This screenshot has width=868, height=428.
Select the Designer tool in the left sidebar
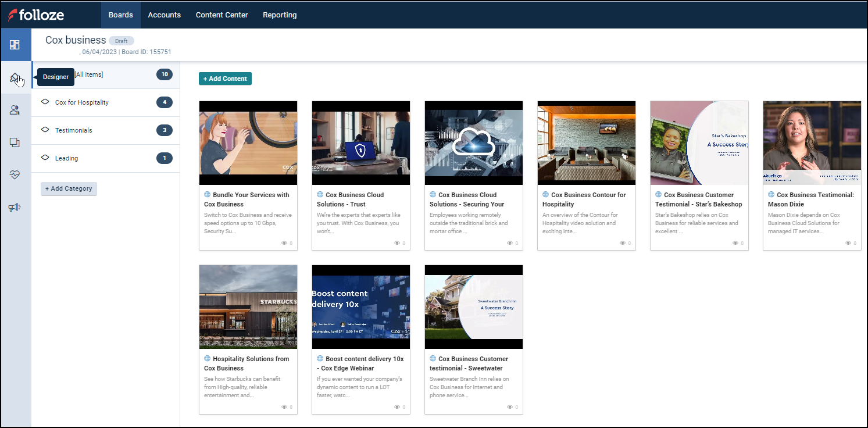16,77
